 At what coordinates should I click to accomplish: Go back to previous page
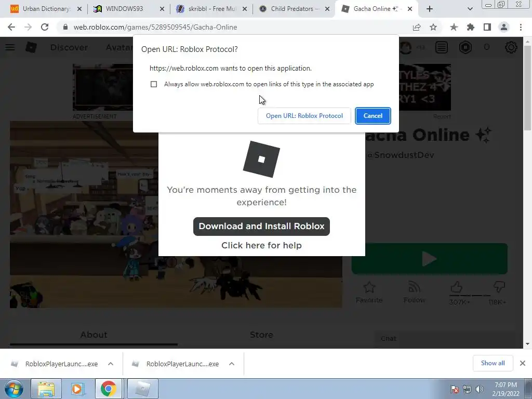(x=11, y=27)
